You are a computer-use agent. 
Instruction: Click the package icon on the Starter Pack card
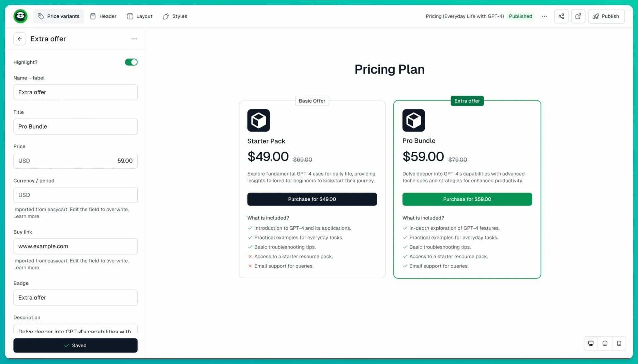click(259, 120)
